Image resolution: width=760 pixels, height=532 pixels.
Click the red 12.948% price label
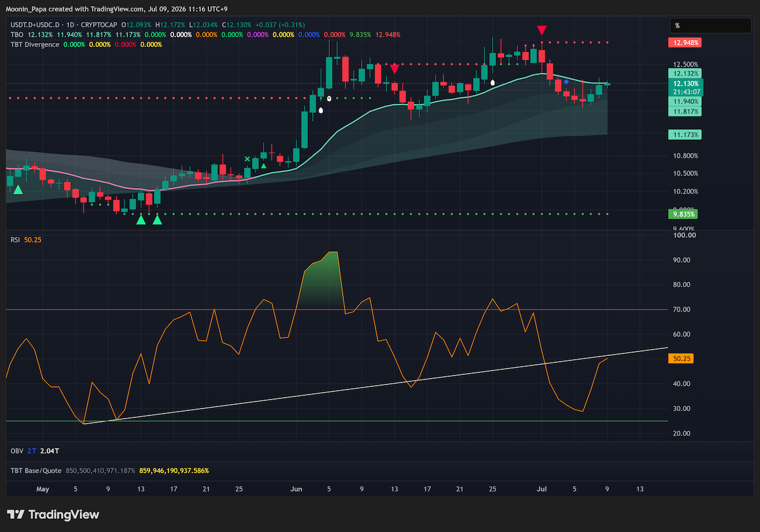coord(684,42)
